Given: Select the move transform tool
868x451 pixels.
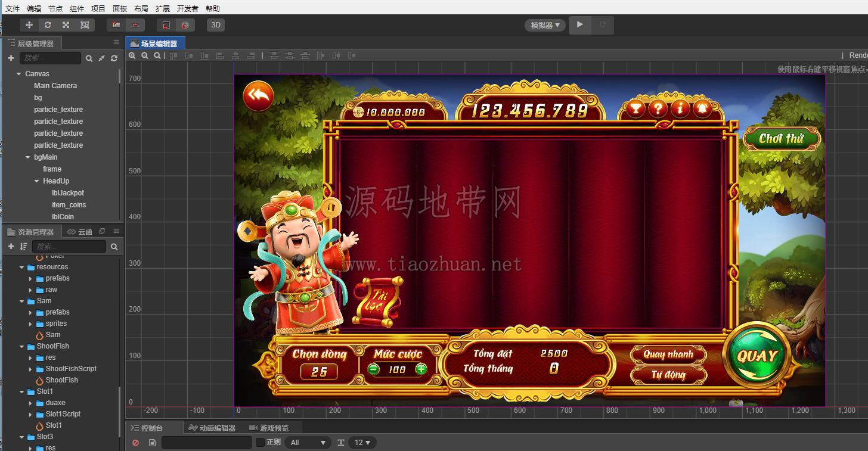Looking at the screenshot, I should [29, 25].
